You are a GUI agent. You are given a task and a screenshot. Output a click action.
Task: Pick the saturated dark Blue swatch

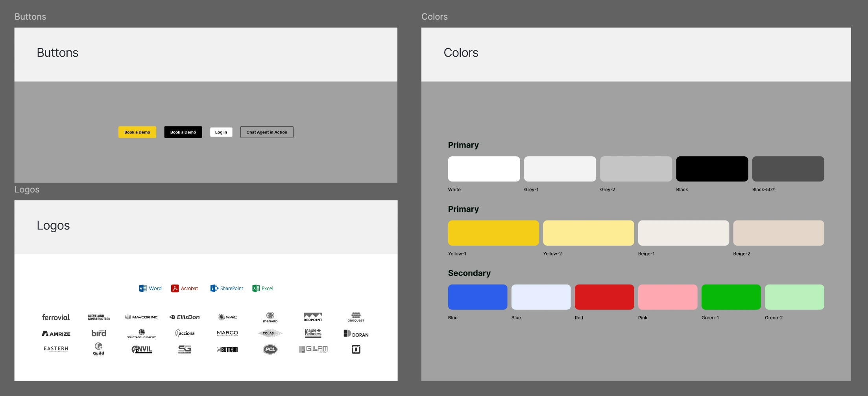[x=478, y=297]
